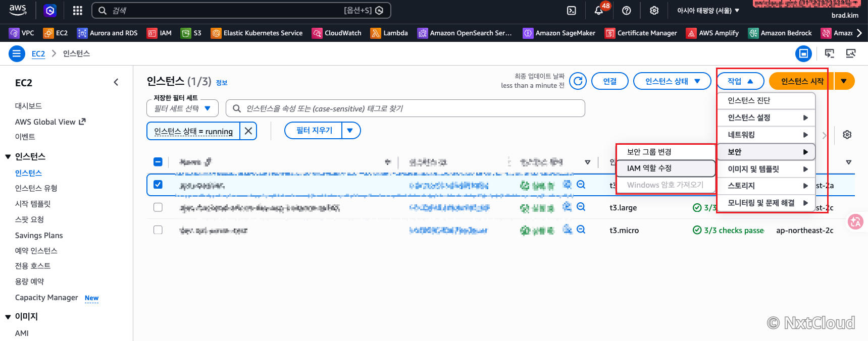Open S3 service shortcut
Image resolution: width=868 pixels, height=341 pixels.
coord(191,33)
